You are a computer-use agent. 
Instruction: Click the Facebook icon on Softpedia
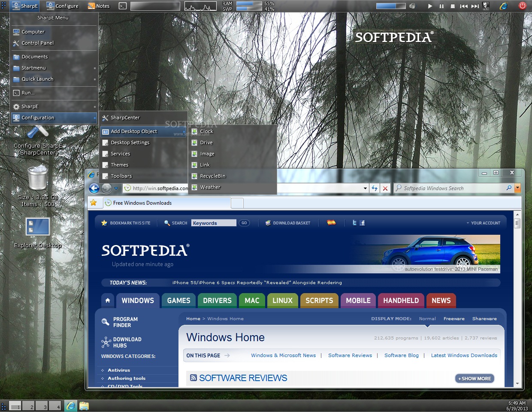coord(362,223)
